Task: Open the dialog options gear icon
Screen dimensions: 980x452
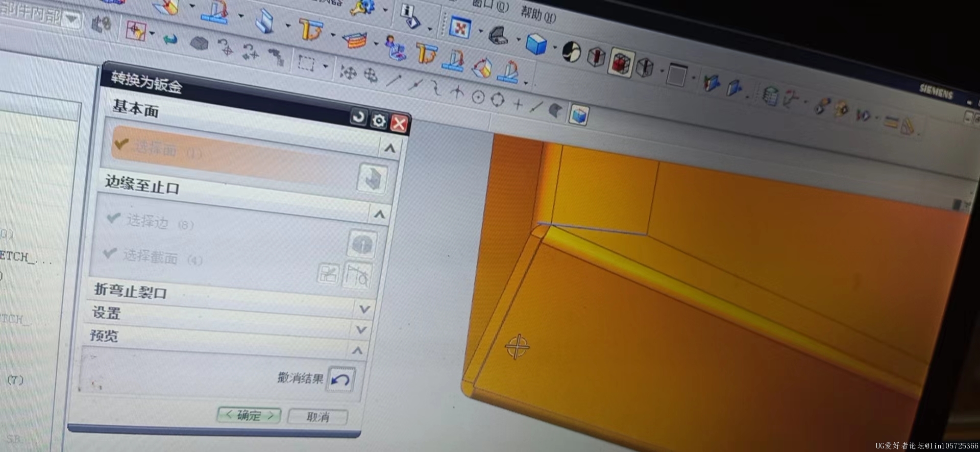Action: pyautogui.click(x=379, y=120)
